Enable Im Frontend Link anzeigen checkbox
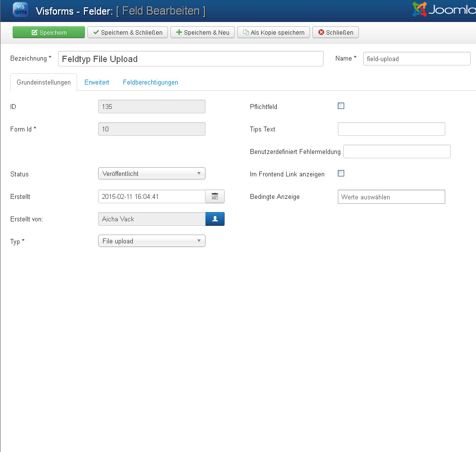Image resolution: width=476 pixels, height=452 pixels. [341, 173]
